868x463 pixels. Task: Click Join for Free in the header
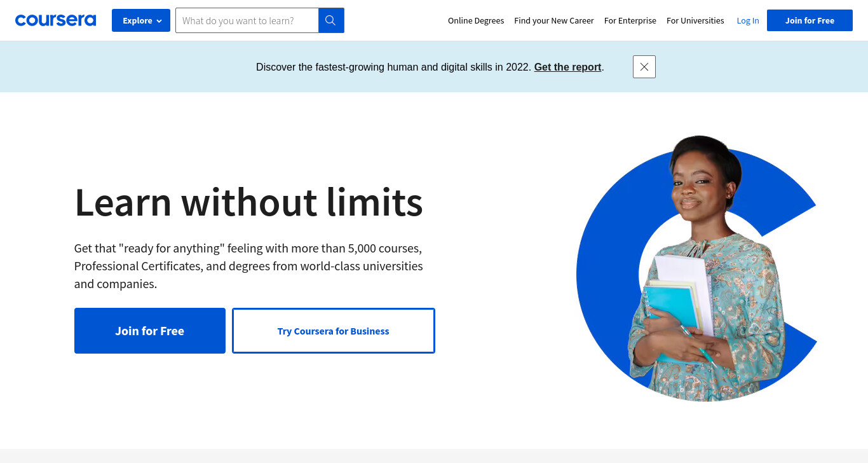point(810,20)
